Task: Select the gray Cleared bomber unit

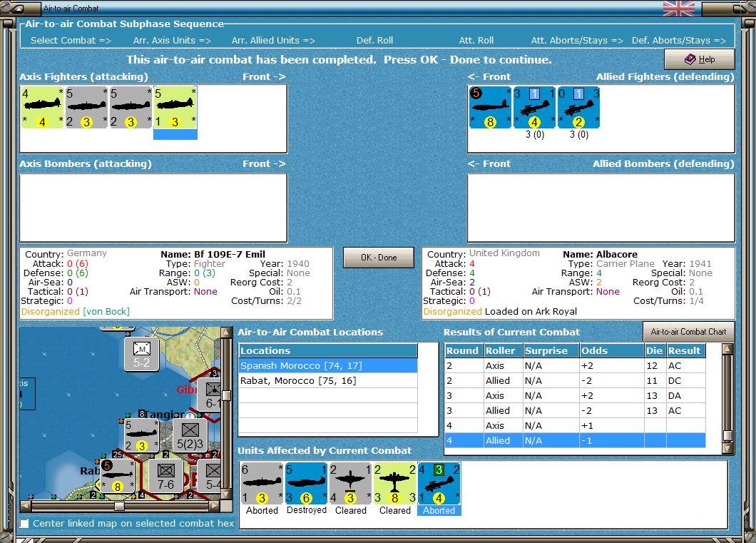Action: point(350,484)
